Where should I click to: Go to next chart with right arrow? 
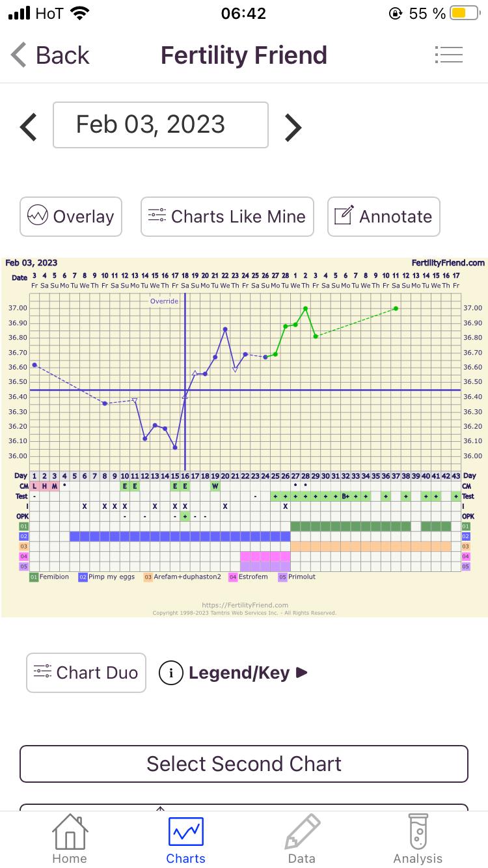coord(293,127)
